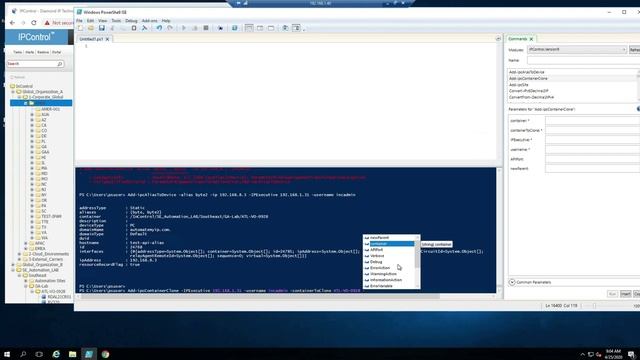Screen dimensions: 640x360
Task: Click the New script toolbar icon
Action: [80, 28]
